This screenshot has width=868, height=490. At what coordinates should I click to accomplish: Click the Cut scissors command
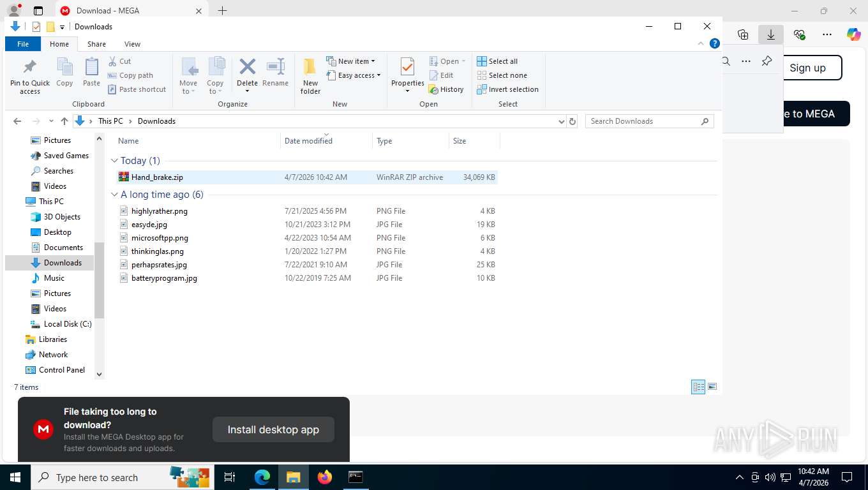[x=119, y=61]
